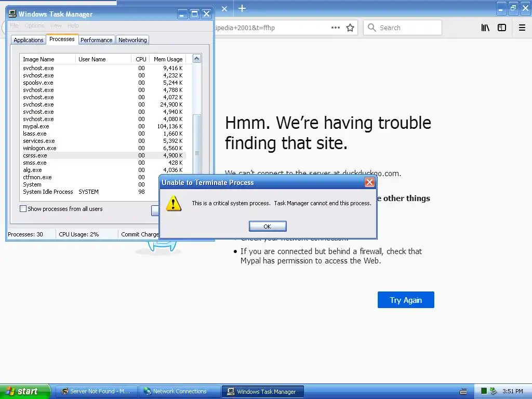Open the Windows Start menu
This screenshot has height=399, width=532.
point(24,391)
